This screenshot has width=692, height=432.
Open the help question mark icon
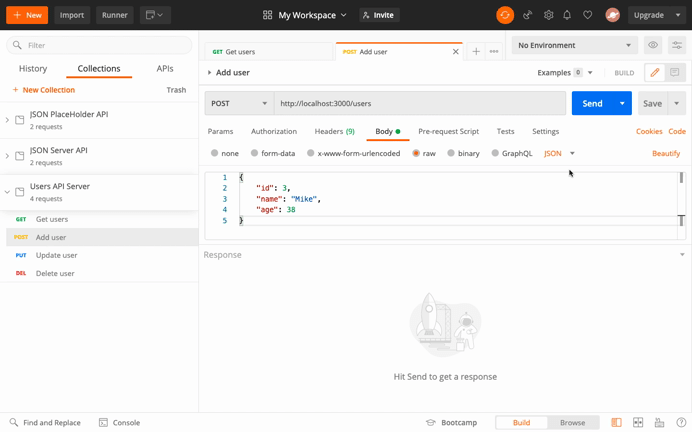point(681,422)
